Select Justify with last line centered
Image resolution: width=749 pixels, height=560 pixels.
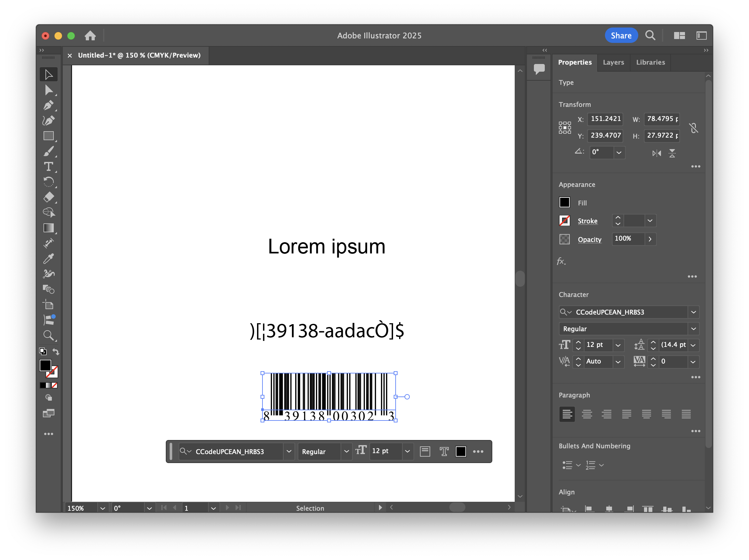tap(646, 414)
